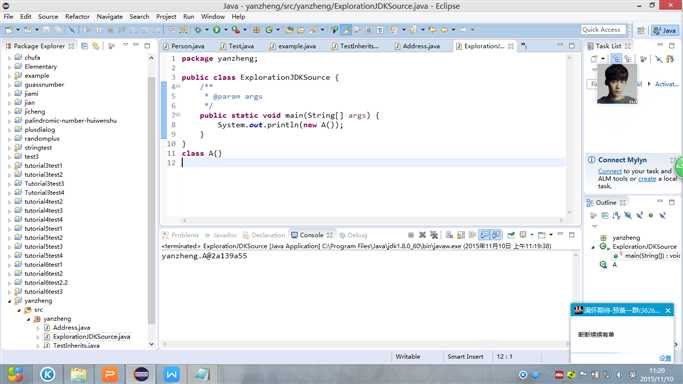Click Sort icon in Outline toolbar
The height and width of the screenshot is (384, 683).
tap(616, 215)
